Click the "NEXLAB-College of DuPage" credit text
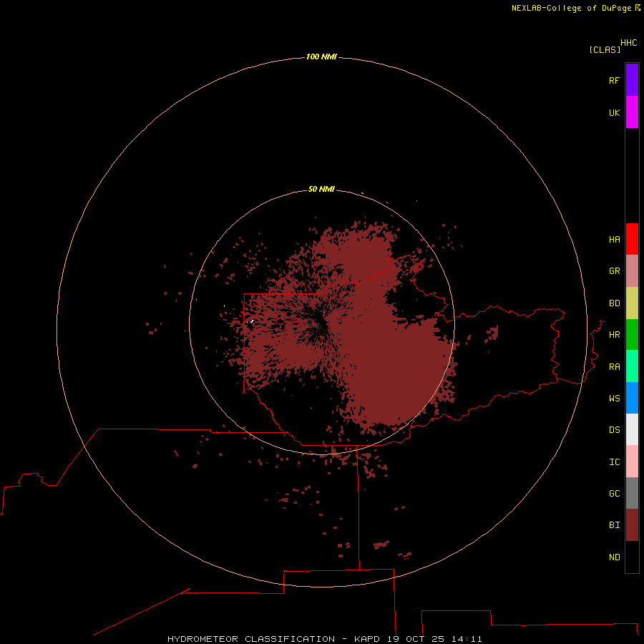Image resolution: width=644 pixels, height=644 pixels. 571,8
